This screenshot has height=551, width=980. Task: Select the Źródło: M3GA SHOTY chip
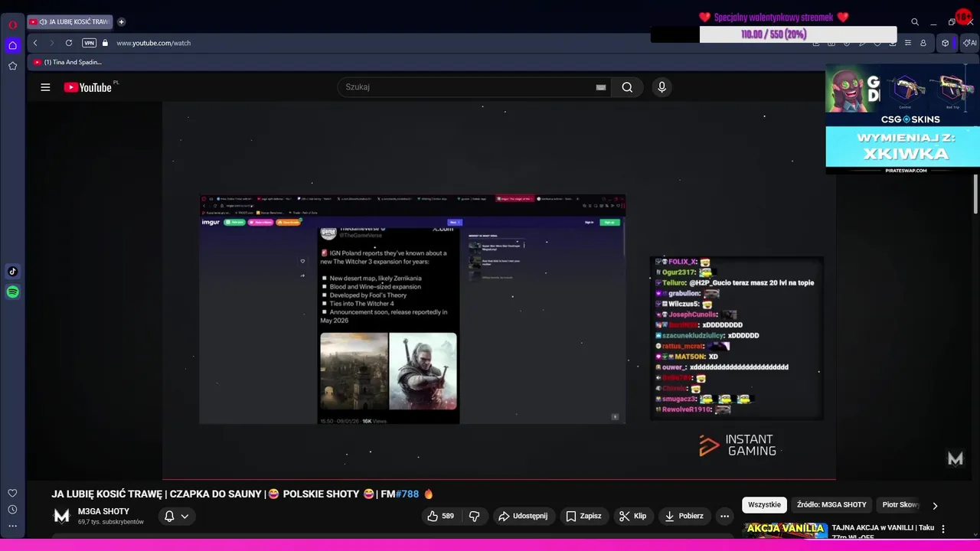(831, 504)
